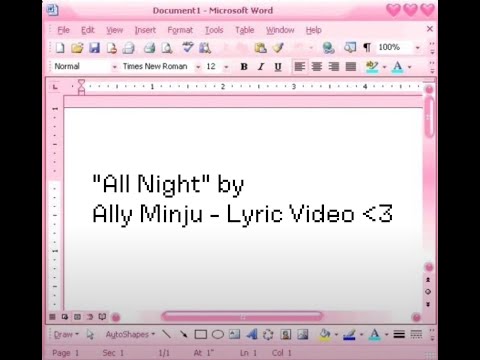Select the Line drawing tool
The image size is (480, 360).
pos(166,334)
